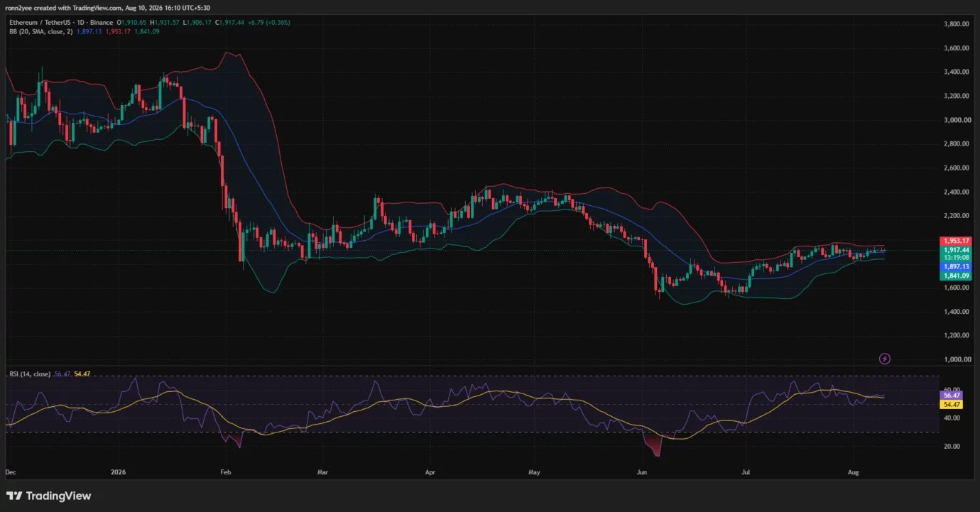
Task: Click the purple 56.47 RSI tag on the axis
Action: pyautogui.click(x=952, y=396)
